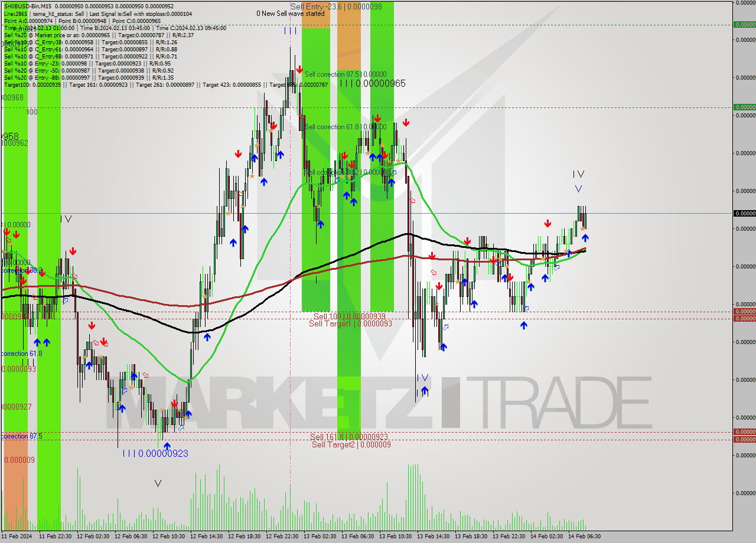Click the '13 Feb 06:30' time axis label
Viewport: 756px width, 543px height.
click(358, 537)
